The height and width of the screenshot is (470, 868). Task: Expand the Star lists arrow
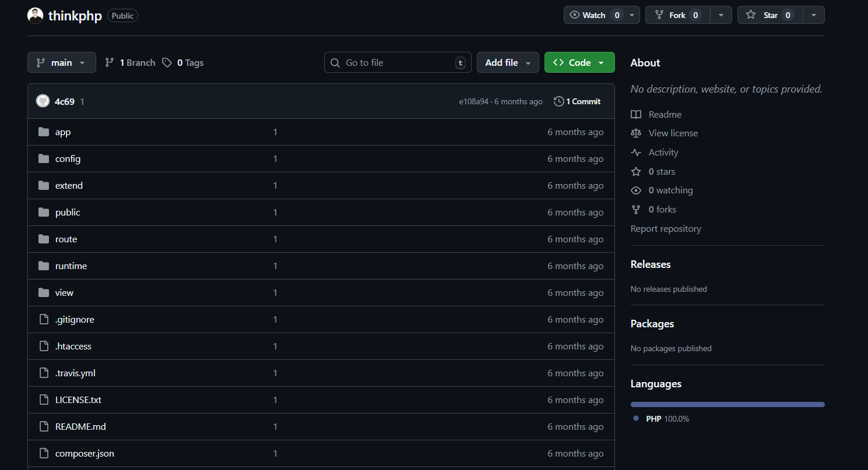(814, 15)
